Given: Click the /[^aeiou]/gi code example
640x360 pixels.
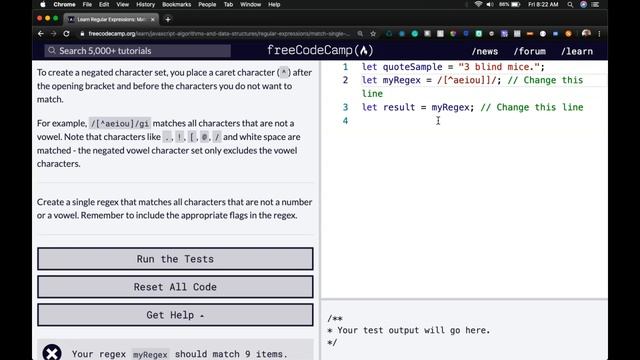Looking at the screenshot, I should (x=120, y=123).
